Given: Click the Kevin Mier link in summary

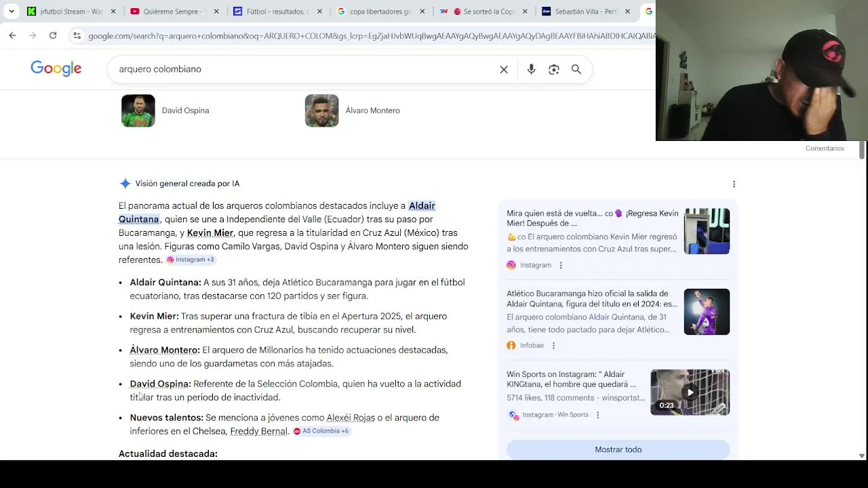Looking at the screenshot, I should pyautogui.click(x=210, y=232).
